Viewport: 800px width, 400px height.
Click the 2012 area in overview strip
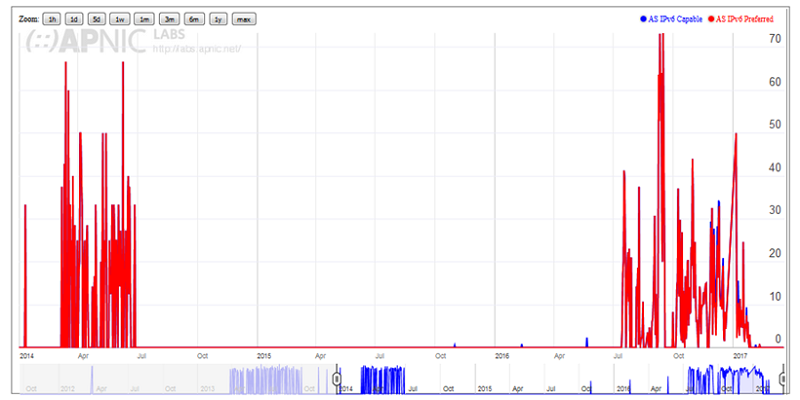[66, 388]
